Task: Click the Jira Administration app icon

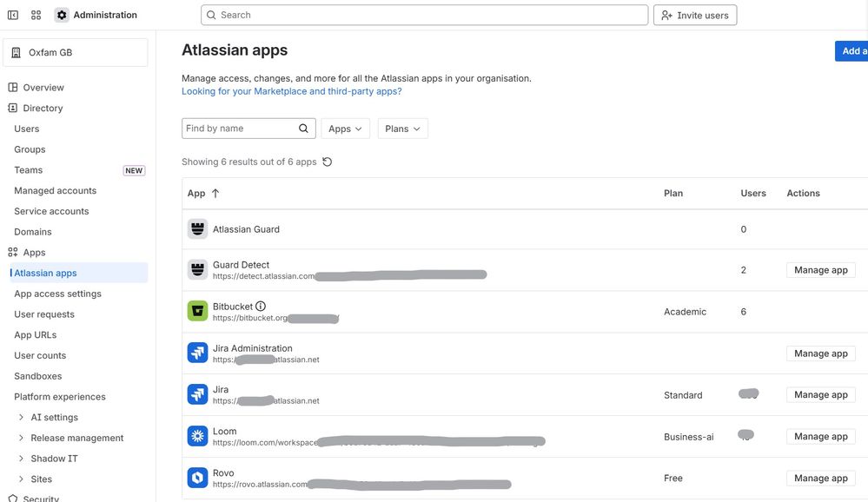Action: (197, 353)
